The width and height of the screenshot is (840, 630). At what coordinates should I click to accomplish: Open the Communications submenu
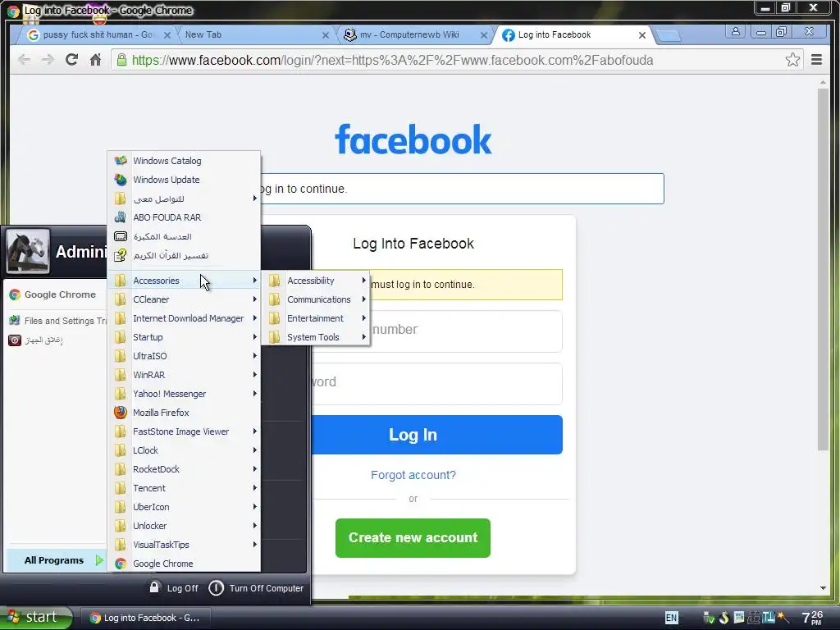pos(316,299)
